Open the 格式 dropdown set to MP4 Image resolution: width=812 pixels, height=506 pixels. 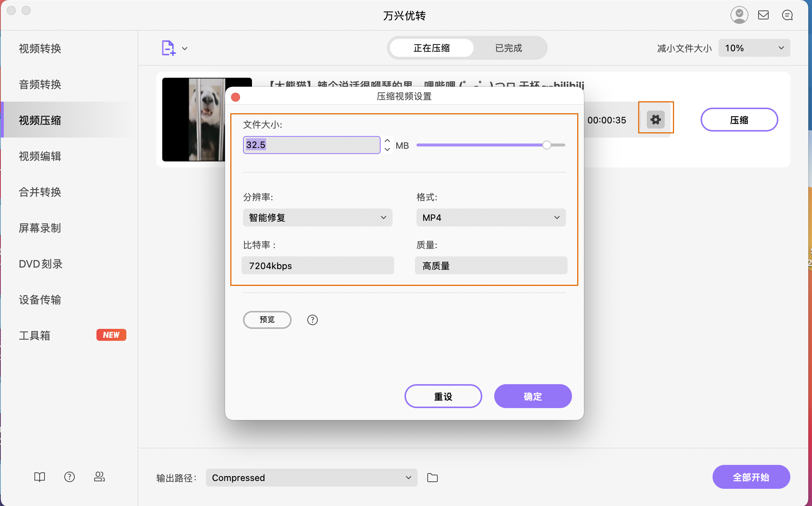coord(490,217)
